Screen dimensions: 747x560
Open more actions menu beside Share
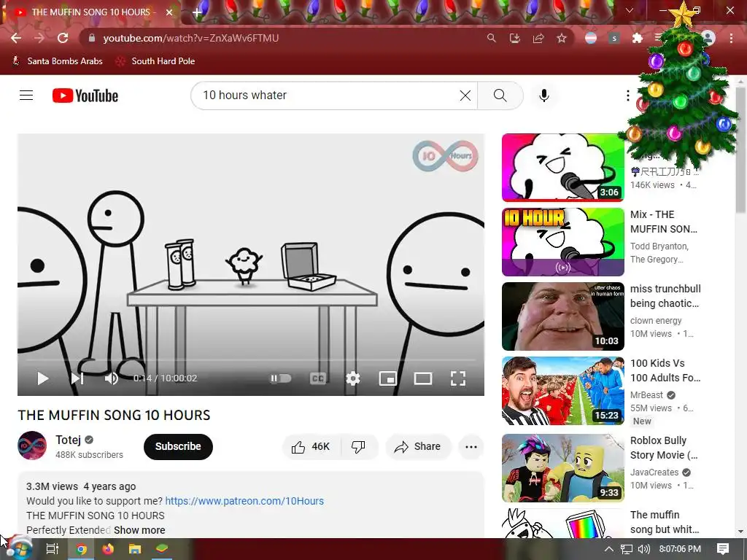[471, 447]
